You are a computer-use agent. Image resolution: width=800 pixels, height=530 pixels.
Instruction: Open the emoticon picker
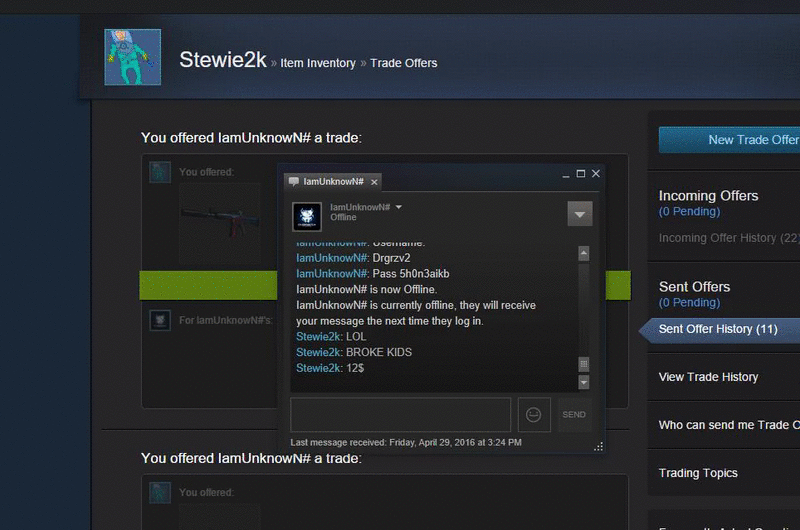tap(534, 415)
